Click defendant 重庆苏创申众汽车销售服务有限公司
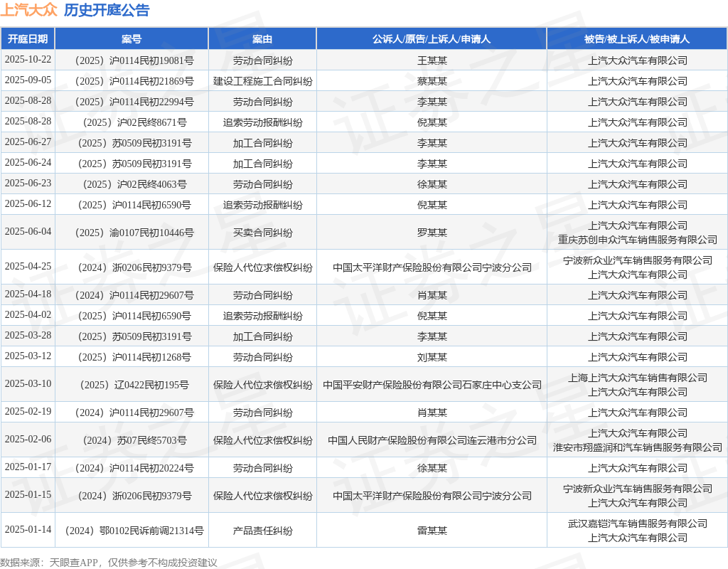 point(638,240)
